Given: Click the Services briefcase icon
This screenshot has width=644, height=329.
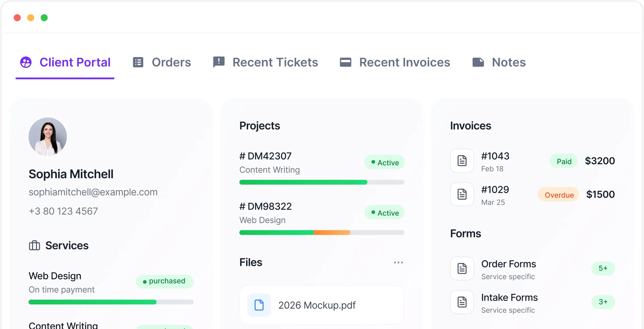Looking at the screenshot, I should point(35,245).
